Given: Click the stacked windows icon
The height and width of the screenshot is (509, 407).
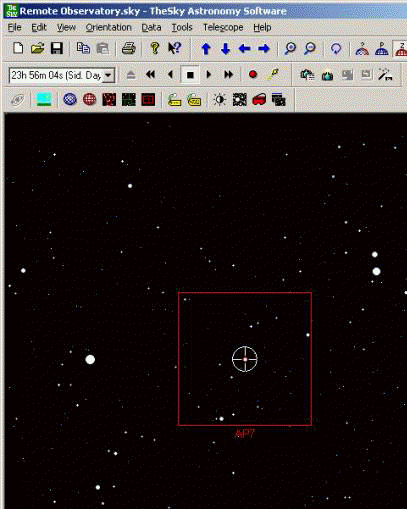Looking at the screenshot, I should tap(279, 99).
